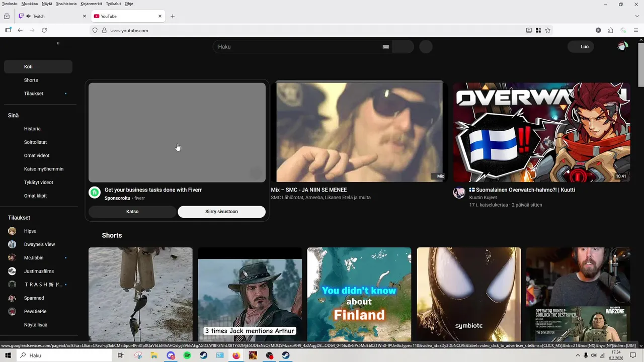
Task: Show hidden tray icons chevron
Action: coord(577,355)
